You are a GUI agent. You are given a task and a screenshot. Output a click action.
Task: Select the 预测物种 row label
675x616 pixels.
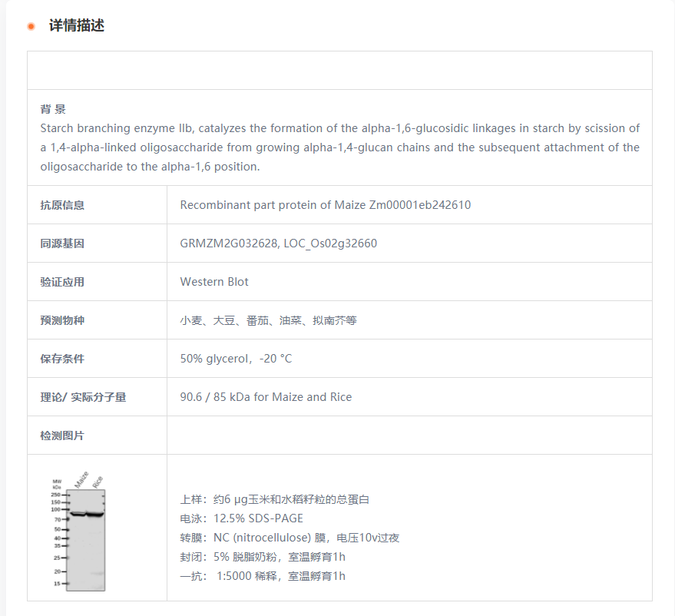[x=62, y=320]
